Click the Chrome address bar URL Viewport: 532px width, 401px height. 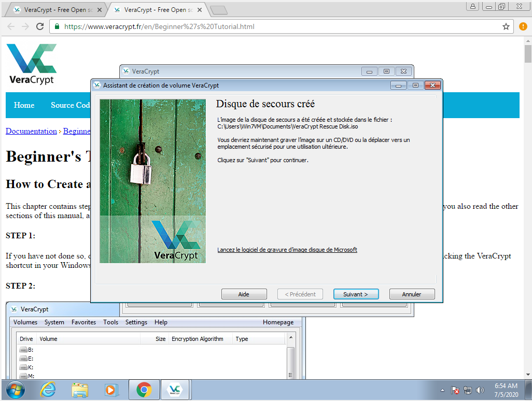point(159,26)
